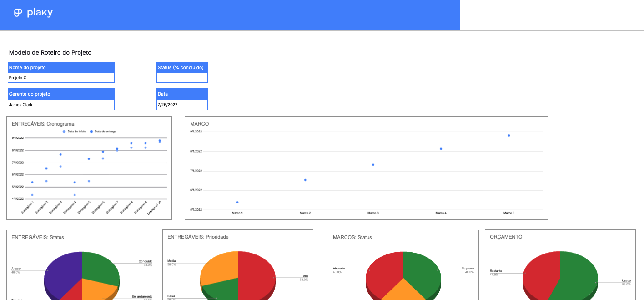644x300 pixels.
Task: Click the 'Em andamento' pie label
Action: pyautogui.click(x=142, y=297)
